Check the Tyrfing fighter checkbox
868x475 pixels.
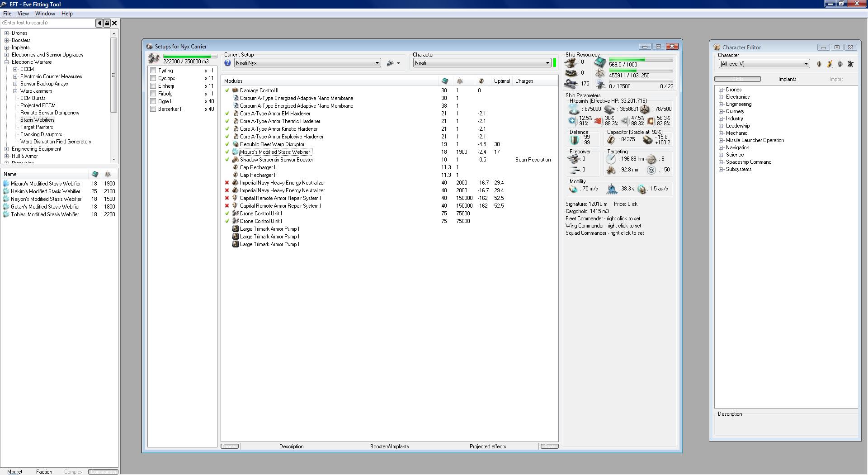click(x=153, y=71)
